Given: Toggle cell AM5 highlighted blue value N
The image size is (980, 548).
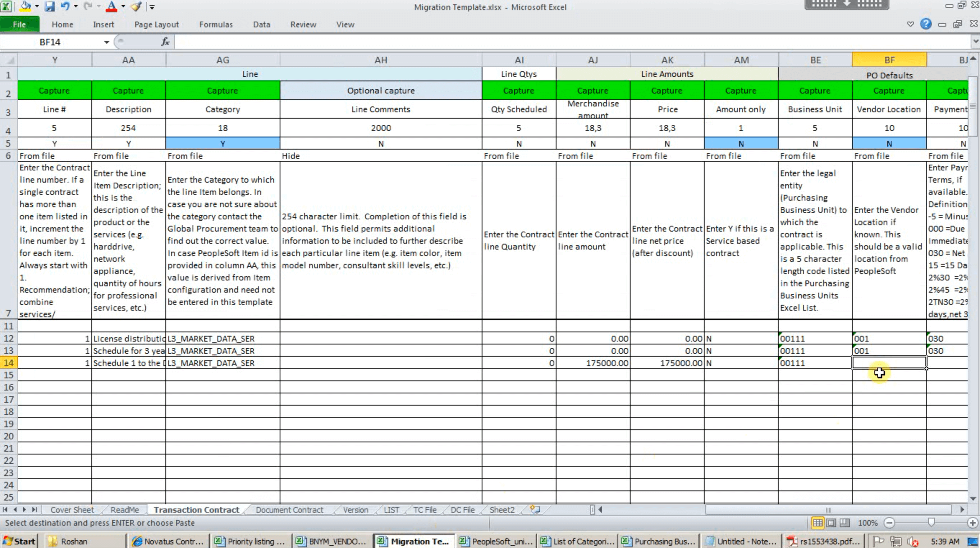Looking at the screenshot, I should coord(740,143).
